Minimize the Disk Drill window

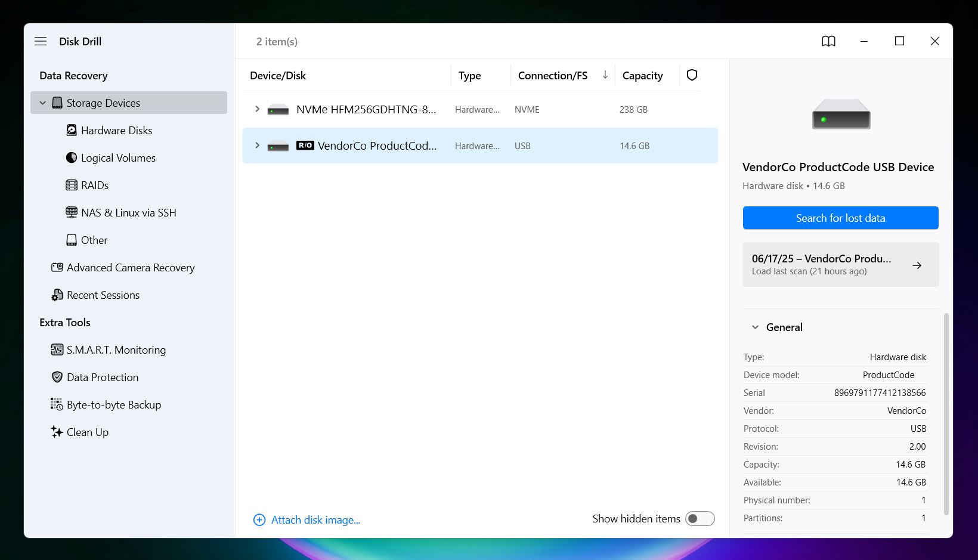[x=864, y=41]
